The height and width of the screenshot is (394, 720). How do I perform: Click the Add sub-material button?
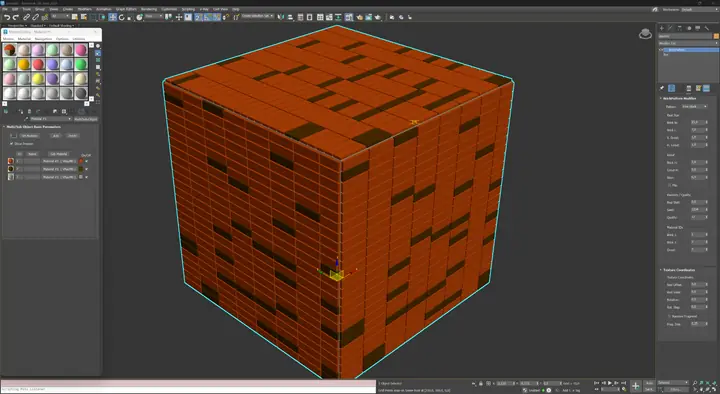[x=56, y=136]
